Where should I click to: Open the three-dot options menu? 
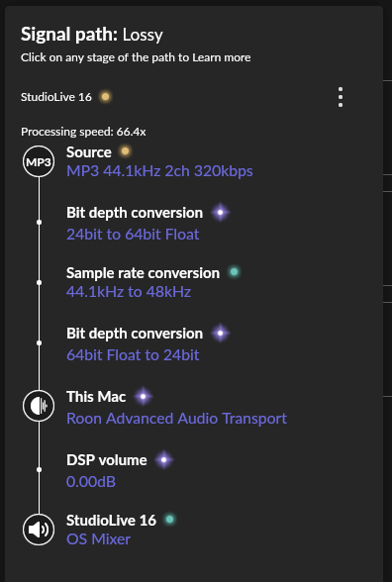[x=341, y=97]
